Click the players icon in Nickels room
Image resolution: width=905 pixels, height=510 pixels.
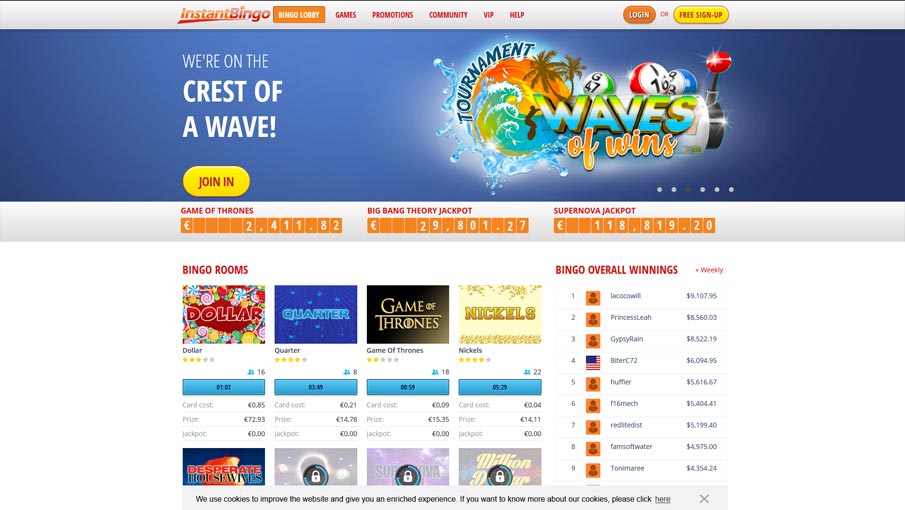(527, 372)
